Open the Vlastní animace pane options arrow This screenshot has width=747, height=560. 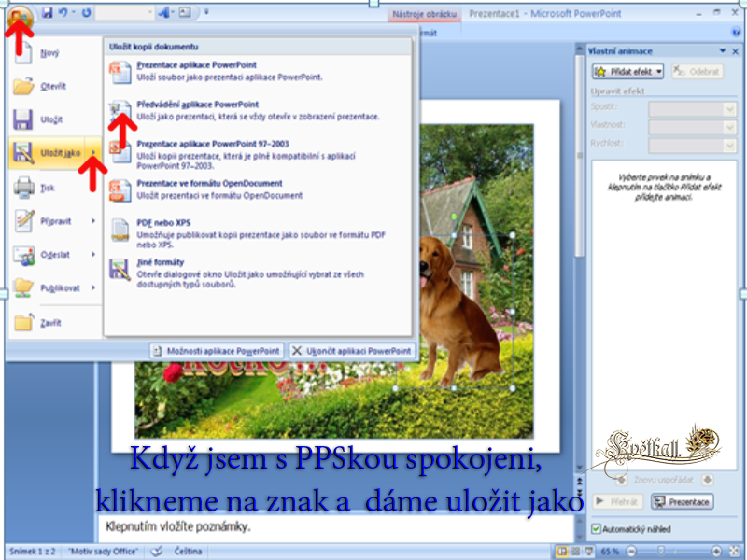click(723, 50)
